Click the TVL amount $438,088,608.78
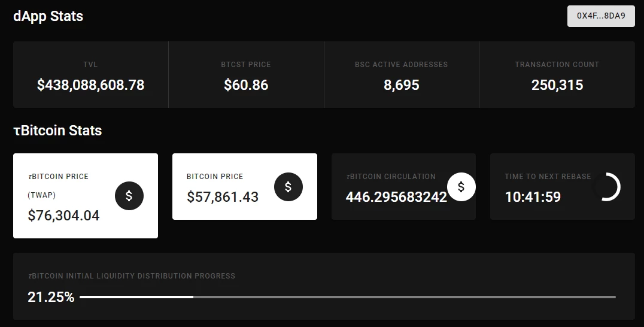644x327 pixels. click(91, 85)
